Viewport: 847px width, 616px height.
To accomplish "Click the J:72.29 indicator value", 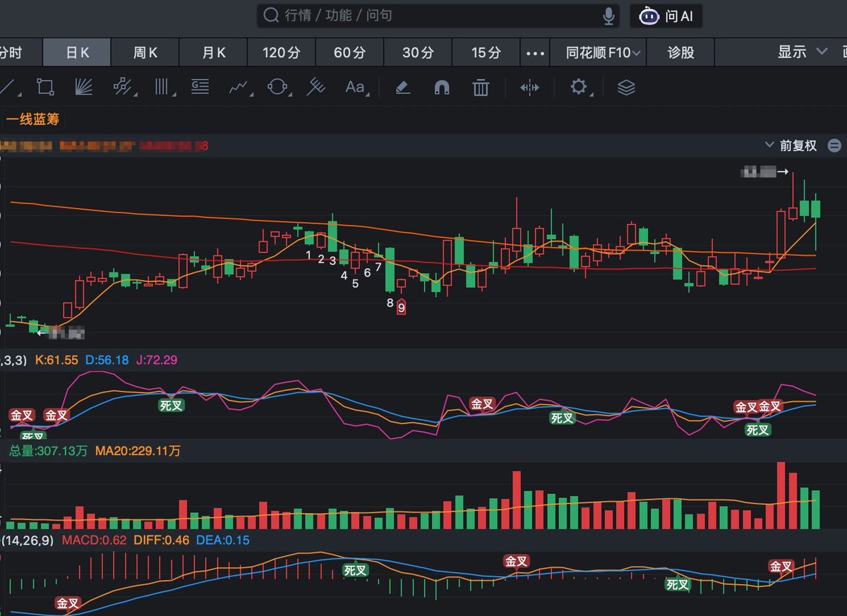I will (157, 360).
